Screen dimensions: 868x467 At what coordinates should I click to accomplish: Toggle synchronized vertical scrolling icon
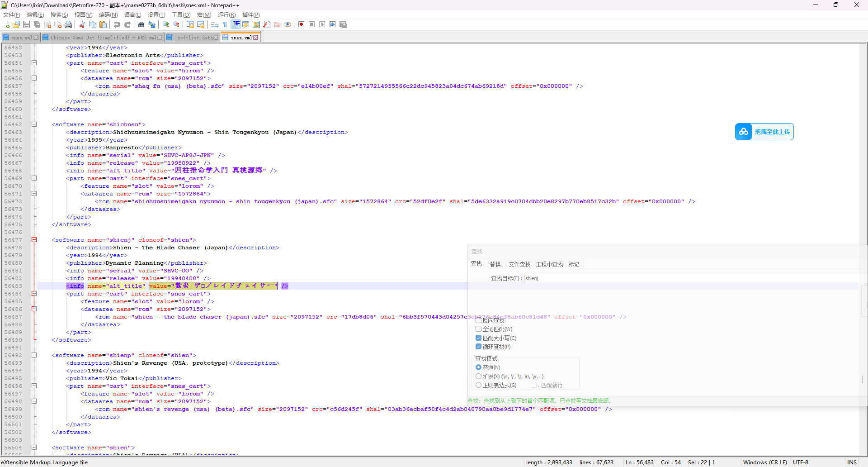(x=190, y=24)
